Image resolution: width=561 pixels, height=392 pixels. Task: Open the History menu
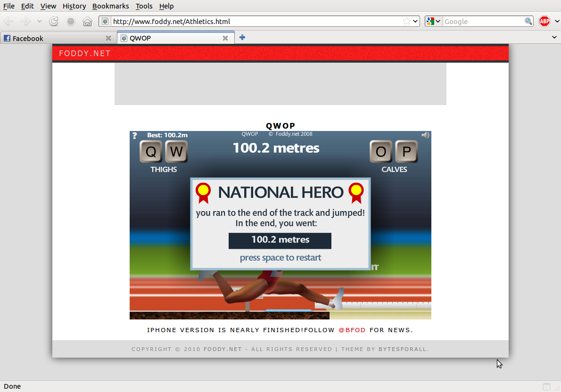click(x=74, y=6)
